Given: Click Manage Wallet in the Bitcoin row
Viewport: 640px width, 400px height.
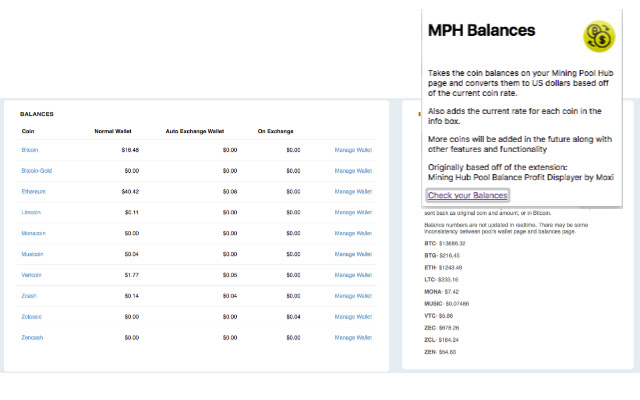Looking at the screenshot, I should pyautogui.click(x=353, y=150).
